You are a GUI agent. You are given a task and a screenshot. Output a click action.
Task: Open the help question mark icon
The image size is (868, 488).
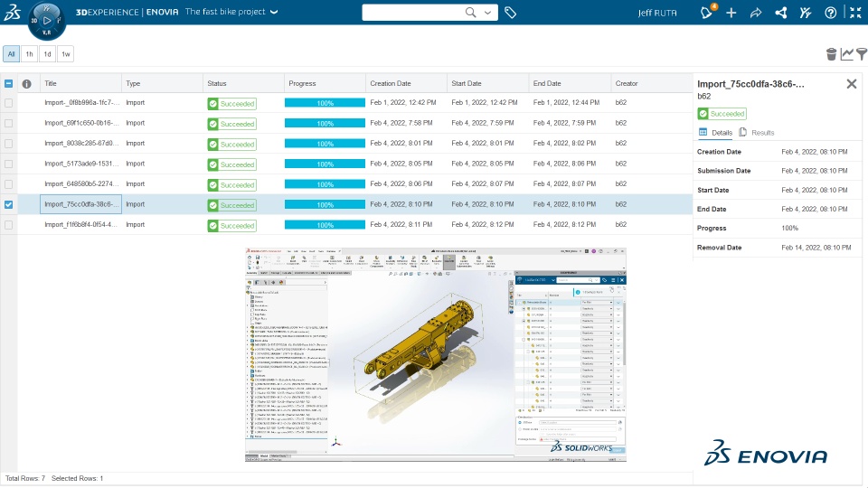click(830, 13)
